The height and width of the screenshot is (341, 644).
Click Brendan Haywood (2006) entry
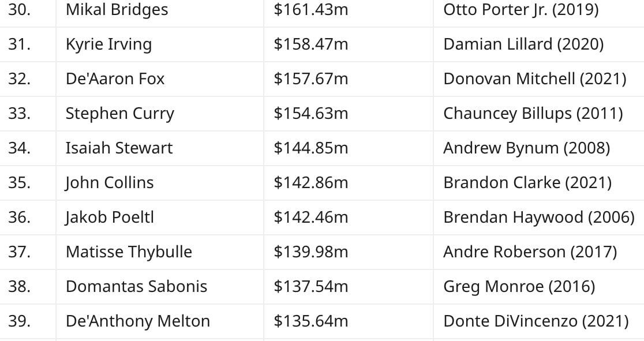(539, 218)
